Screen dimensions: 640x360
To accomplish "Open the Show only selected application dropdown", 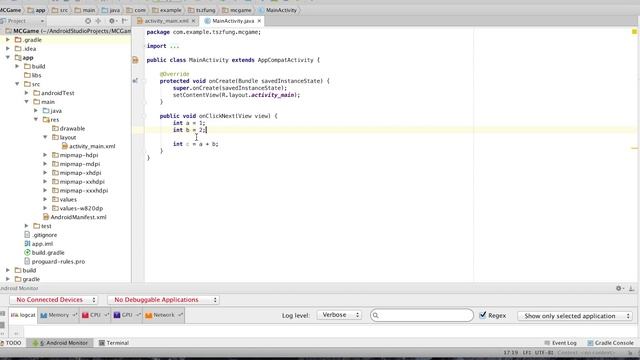I will [575, 316].
